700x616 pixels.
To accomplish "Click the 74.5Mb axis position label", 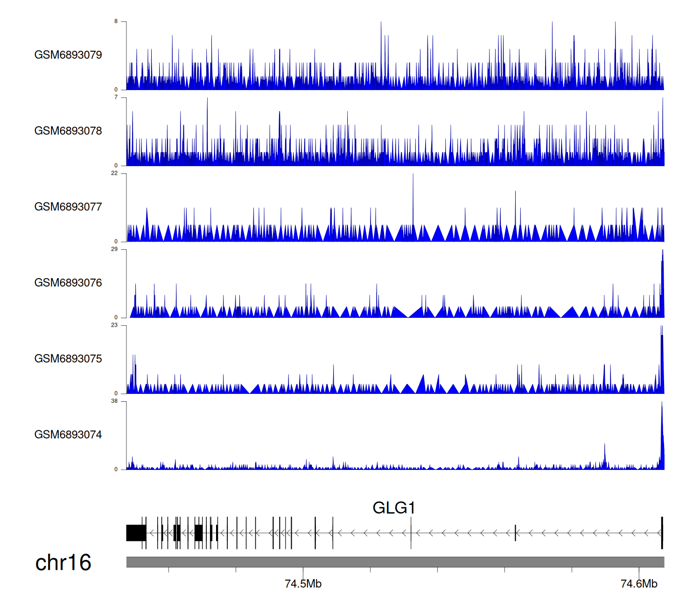I will coord(303,584).
